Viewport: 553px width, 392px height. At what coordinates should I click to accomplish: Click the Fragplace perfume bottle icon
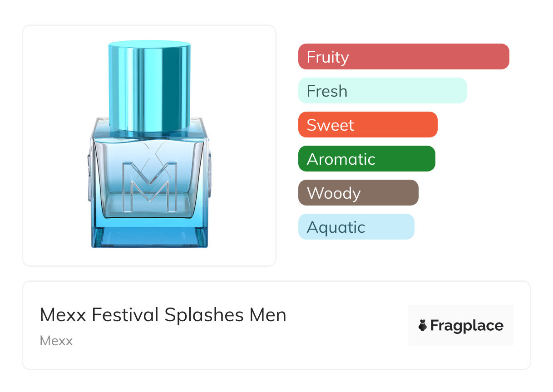(423, 325)
